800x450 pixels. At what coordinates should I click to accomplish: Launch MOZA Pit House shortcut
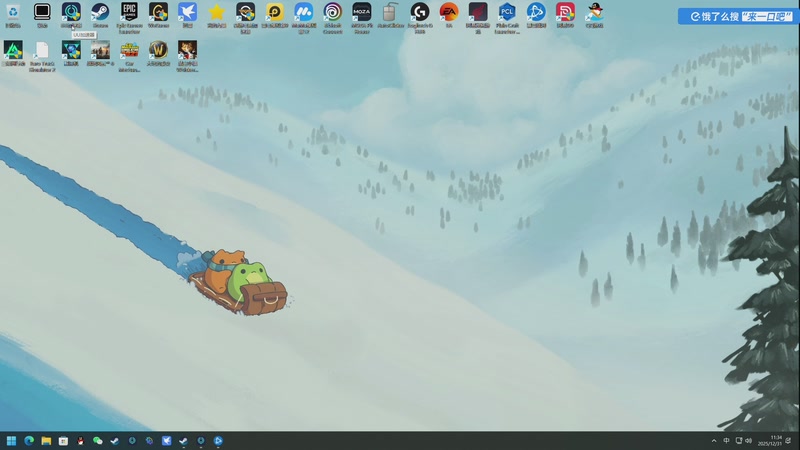pyautogui.click(x=362, y=17)
